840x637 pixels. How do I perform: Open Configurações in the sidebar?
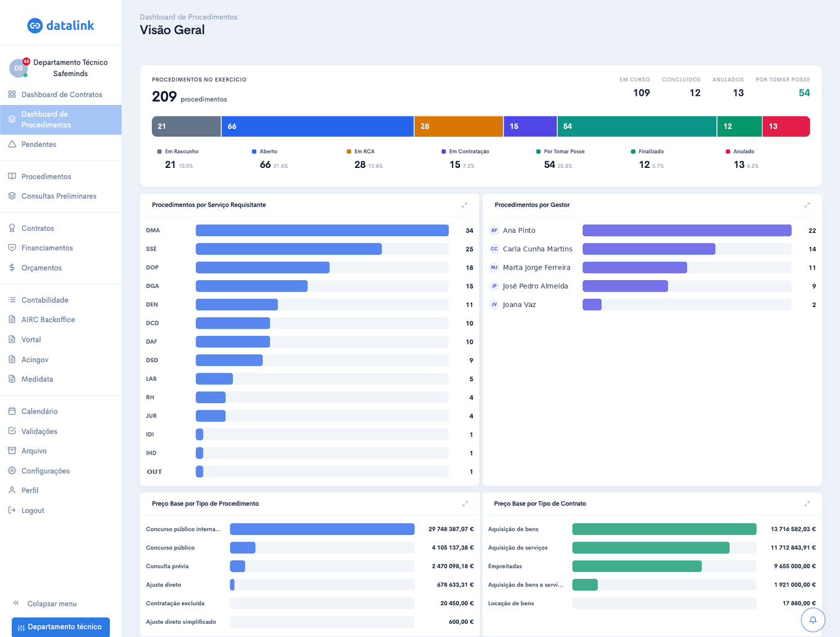61,471
